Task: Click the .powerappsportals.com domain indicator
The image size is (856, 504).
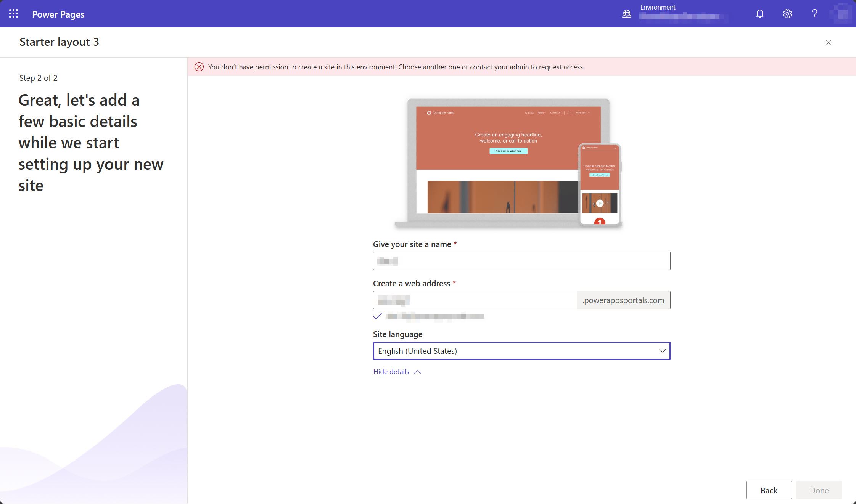Action: (x=623, y=300)
